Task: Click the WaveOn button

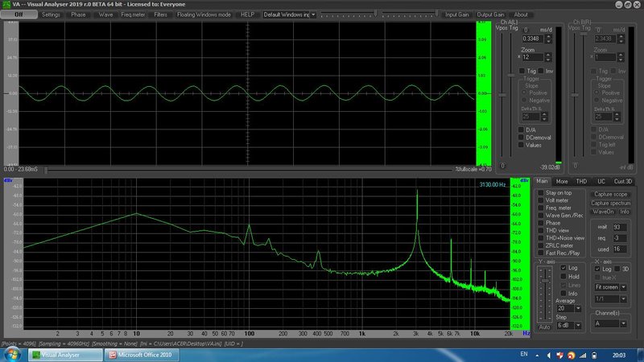Action: [x=603, y=212]
